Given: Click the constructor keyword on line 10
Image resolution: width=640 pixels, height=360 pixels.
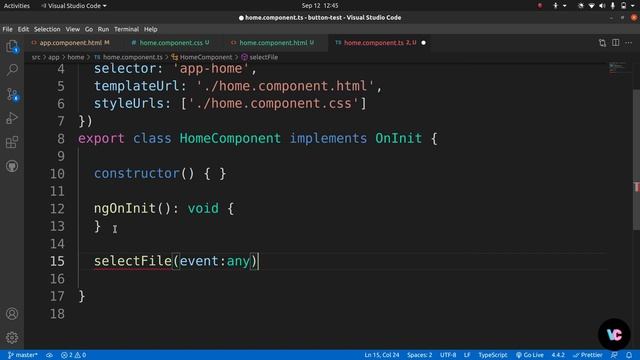Looking at the screenshot, I should coord(137,173).
